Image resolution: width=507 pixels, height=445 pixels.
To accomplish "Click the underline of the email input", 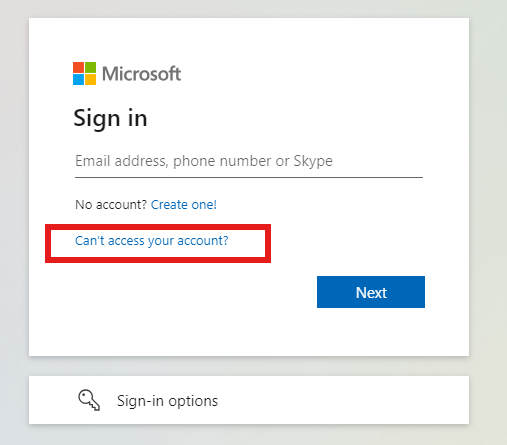I will click(x=249, y=177).
